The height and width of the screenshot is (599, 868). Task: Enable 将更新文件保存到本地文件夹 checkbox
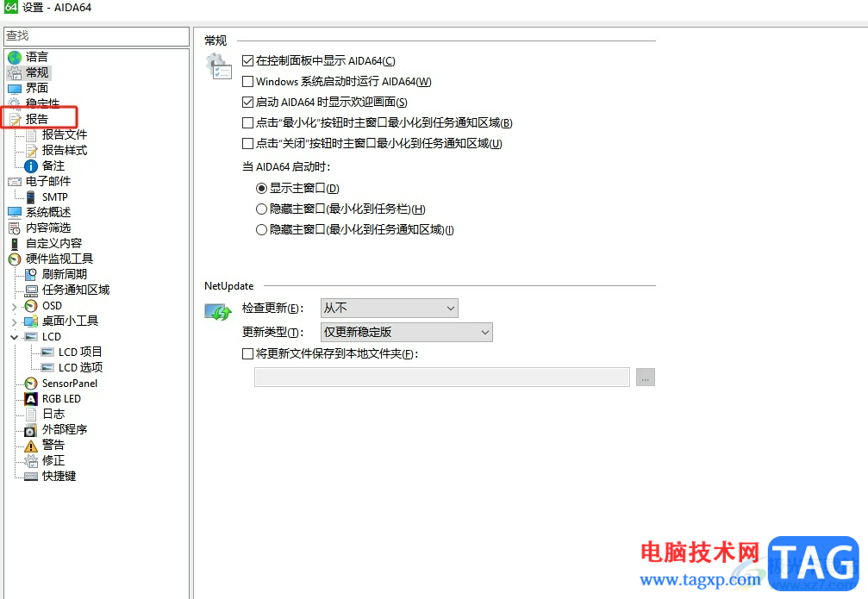[248, 353]
